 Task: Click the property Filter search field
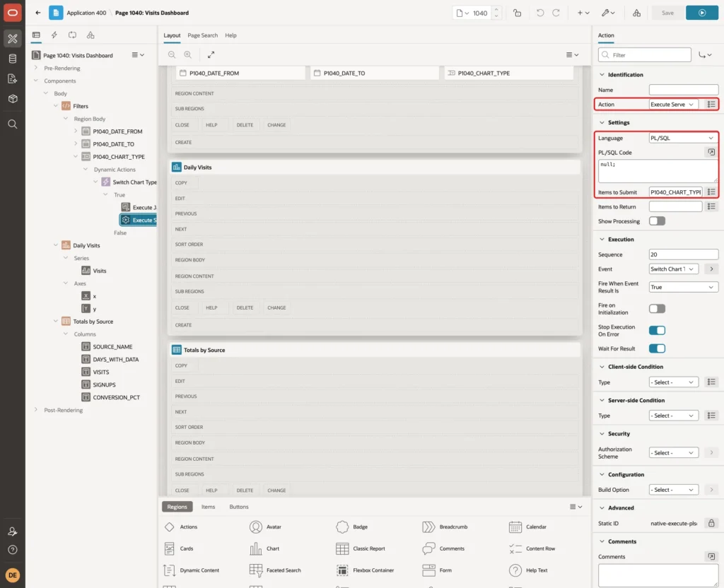[644, 55]
